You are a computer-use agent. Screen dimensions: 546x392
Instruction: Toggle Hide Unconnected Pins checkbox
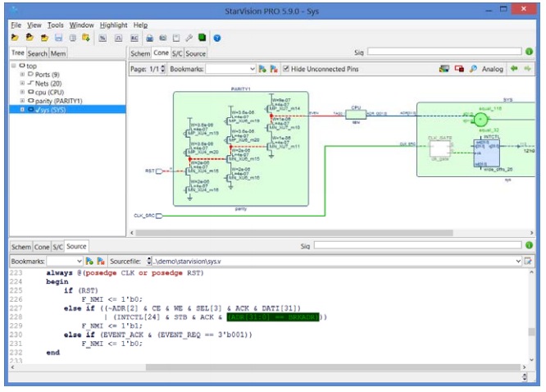click(x=286, y=69)
